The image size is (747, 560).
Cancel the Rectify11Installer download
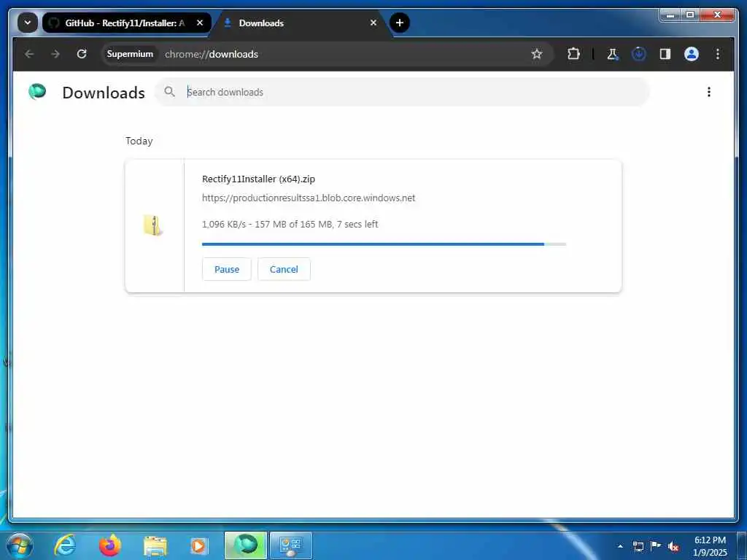(x=284, y=269)
